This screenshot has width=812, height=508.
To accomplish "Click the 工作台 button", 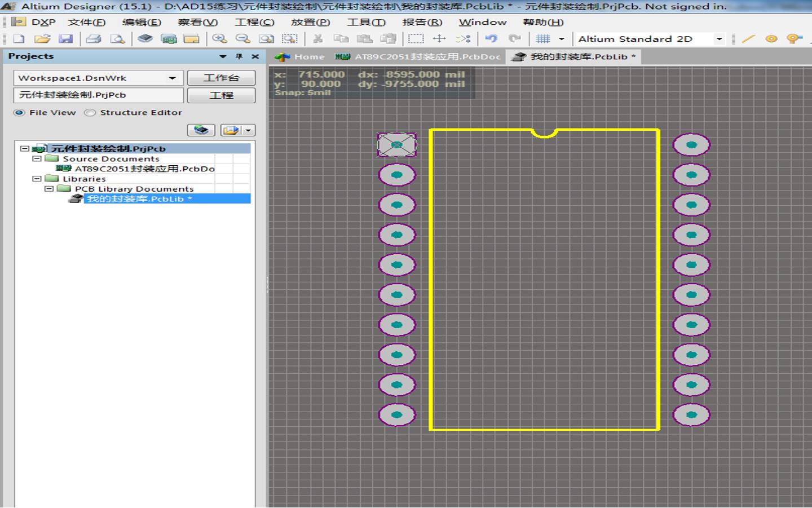I will coord(221,78).
